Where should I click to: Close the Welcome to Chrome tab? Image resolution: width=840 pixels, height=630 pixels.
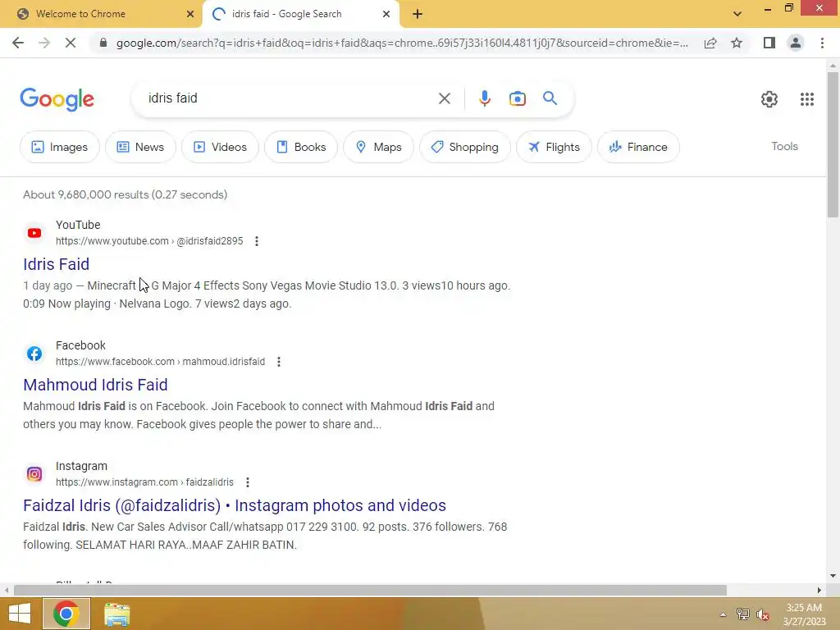click(189, 14)
